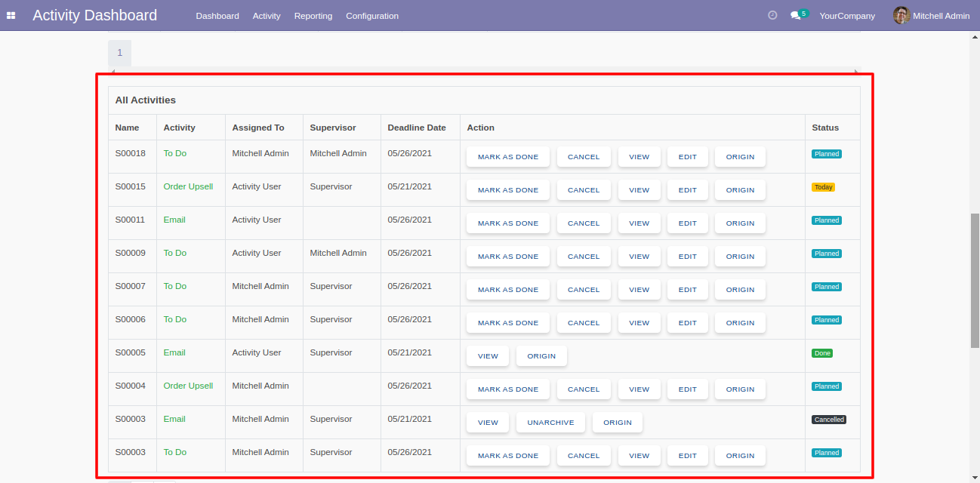980x483 pixels.
Task: Edit the S00009 activity
Action: (688, 257)
